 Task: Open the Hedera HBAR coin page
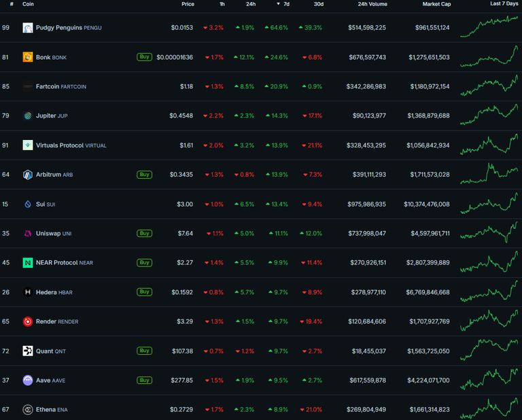click(x=54, y=292)
